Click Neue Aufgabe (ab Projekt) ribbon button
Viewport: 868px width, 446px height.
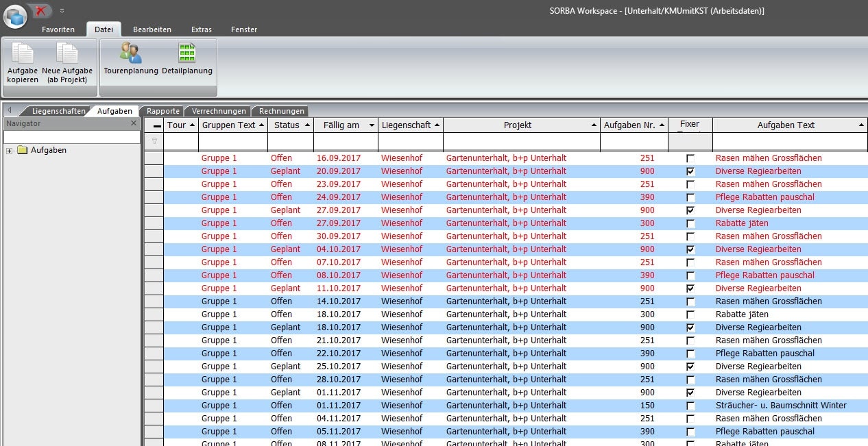(67, 63)
